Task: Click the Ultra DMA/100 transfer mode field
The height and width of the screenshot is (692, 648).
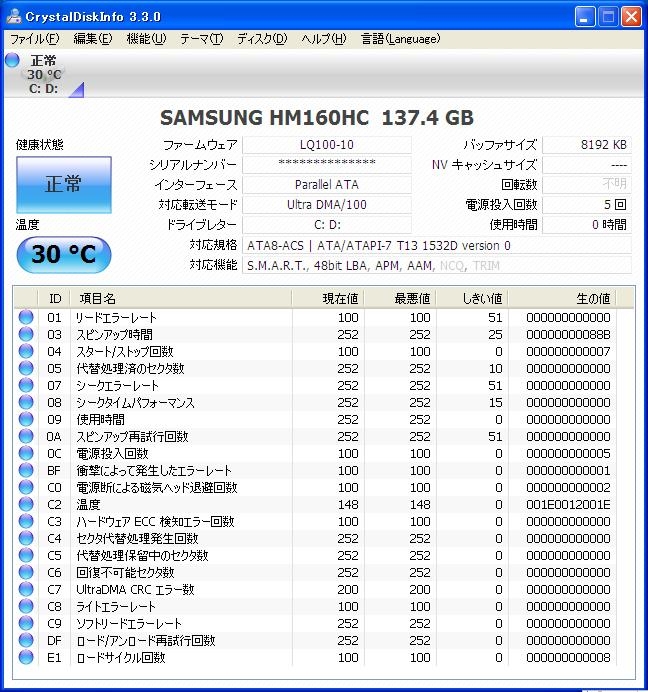Action: point(327,205)
